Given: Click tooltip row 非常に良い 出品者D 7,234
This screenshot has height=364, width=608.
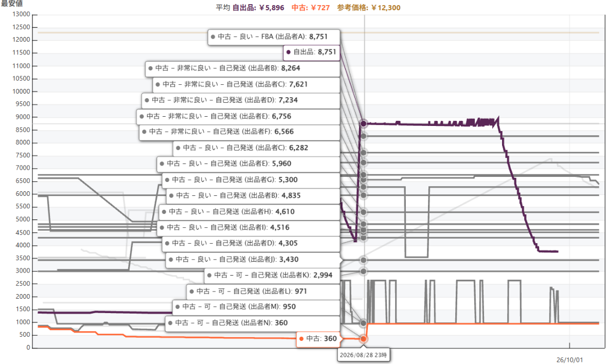Looking at the screenshot, I should tap(240, 100).
